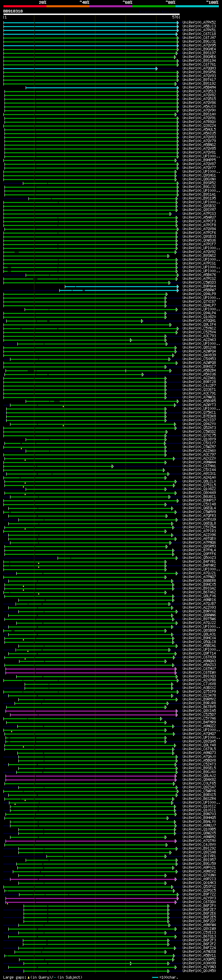Click the cyan alignment bar for B9P6K4
Viewport: 222px width, 980px height.
[x=122, y=286]
